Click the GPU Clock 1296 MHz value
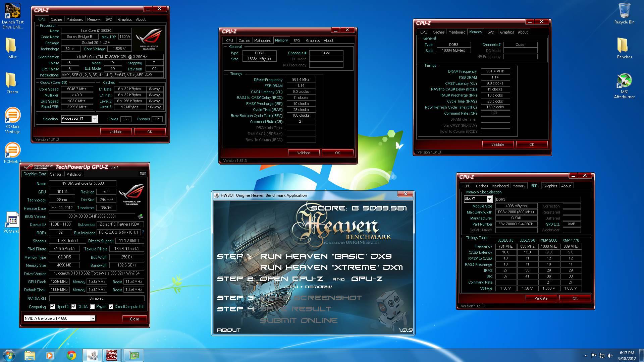644x362 pixels. point(59,282)
